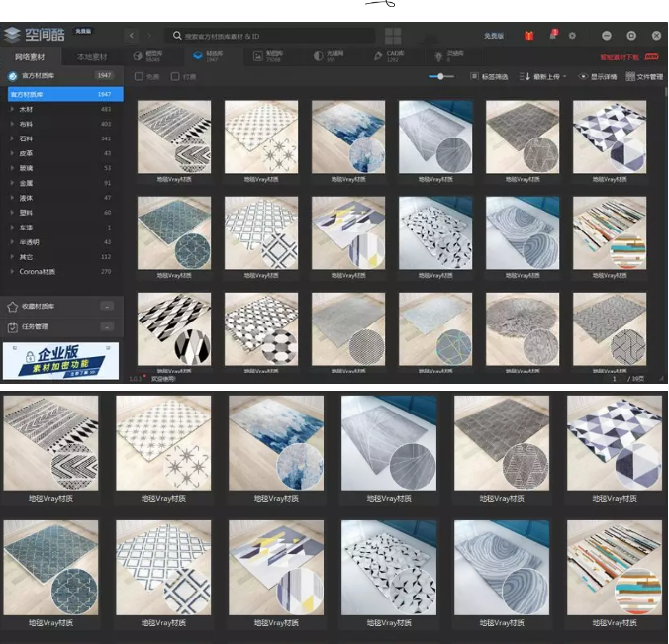Tick the 付费 checkbox
This screenshot has width=669, height=644.
coord(175,77)
